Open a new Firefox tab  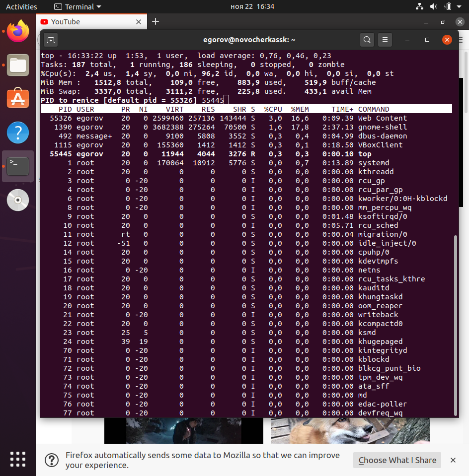pos(156,21)
